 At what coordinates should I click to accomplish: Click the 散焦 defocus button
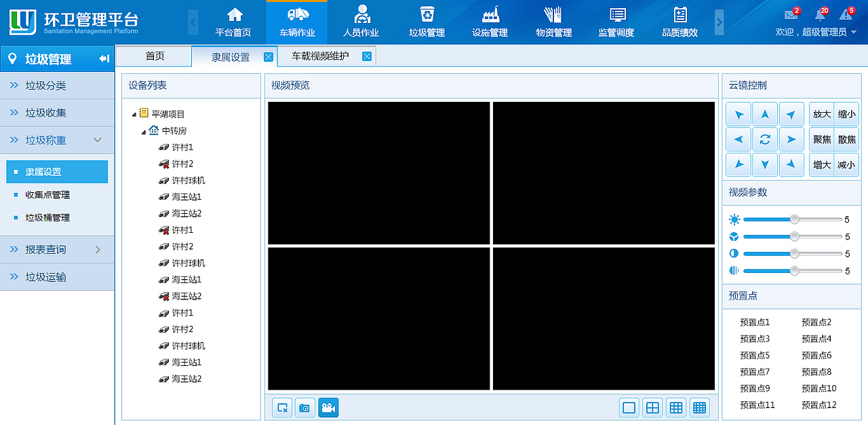[x=846, y=139]
